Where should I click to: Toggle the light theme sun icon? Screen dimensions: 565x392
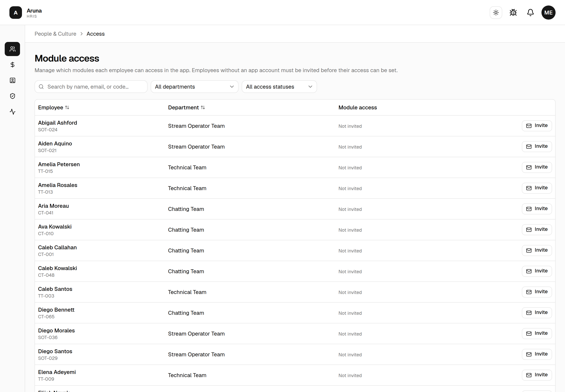(496, 13)
